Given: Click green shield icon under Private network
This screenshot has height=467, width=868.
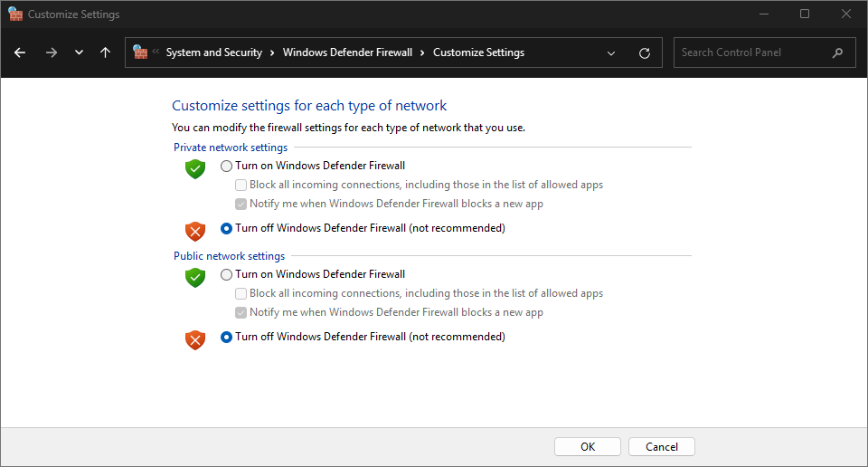Looking at the screenshot, I should [x=195, y=168].
